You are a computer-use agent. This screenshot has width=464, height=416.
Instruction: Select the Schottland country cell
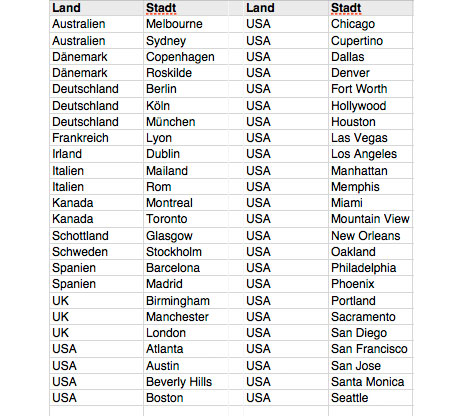coord(96,236)
